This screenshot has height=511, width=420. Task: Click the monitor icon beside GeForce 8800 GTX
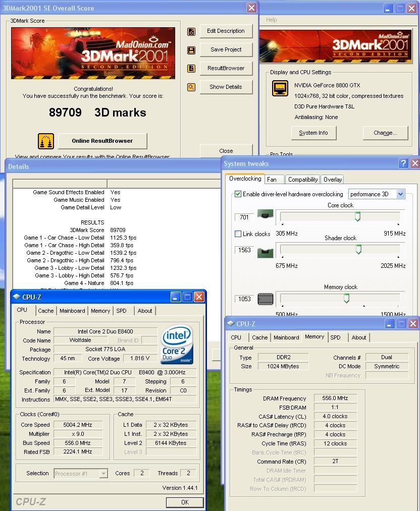[280, 88]
